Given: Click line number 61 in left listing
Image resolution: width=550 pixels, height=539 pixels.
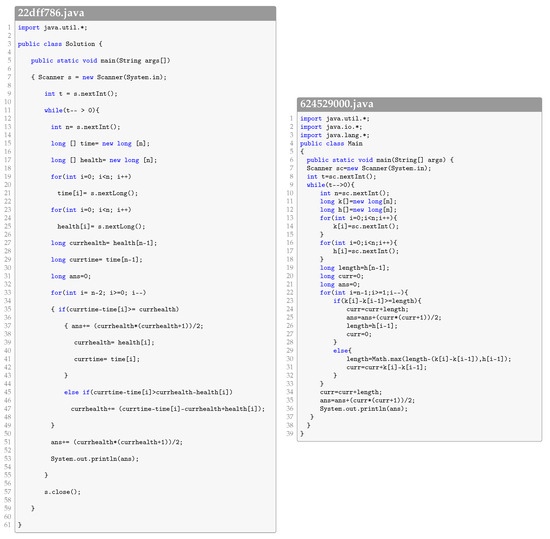Looking at the screenshot, I should click(x=7, y=525).
